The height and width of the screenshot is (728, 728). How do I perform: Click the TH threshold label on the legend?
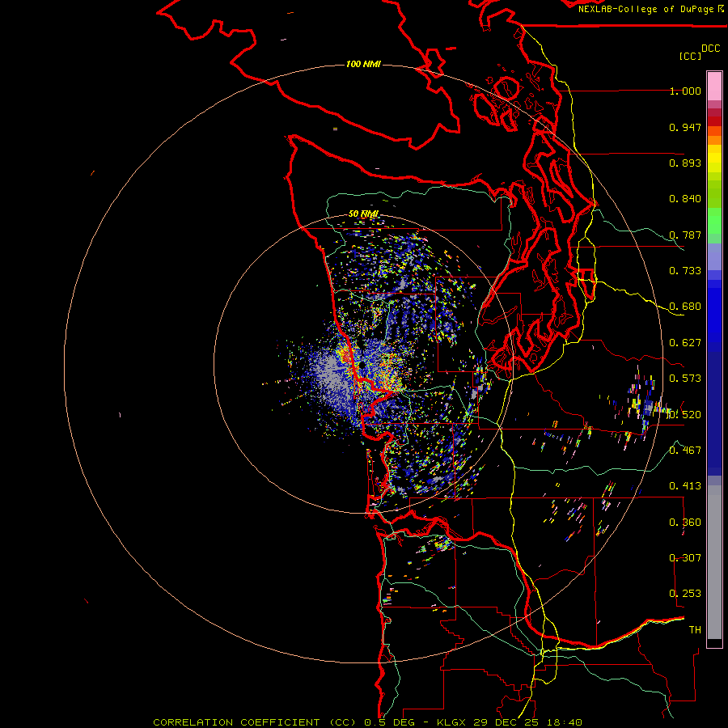tap(695, 630)
